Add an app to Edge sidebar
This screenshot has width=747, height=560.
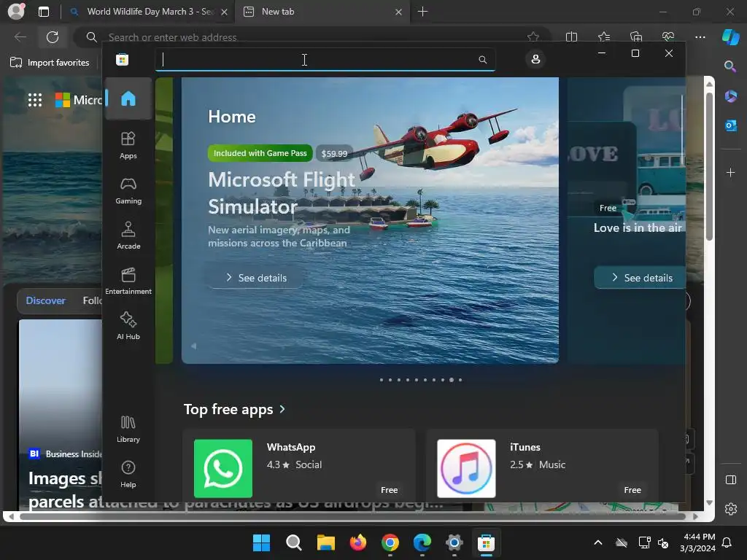[x=730, y=172]
